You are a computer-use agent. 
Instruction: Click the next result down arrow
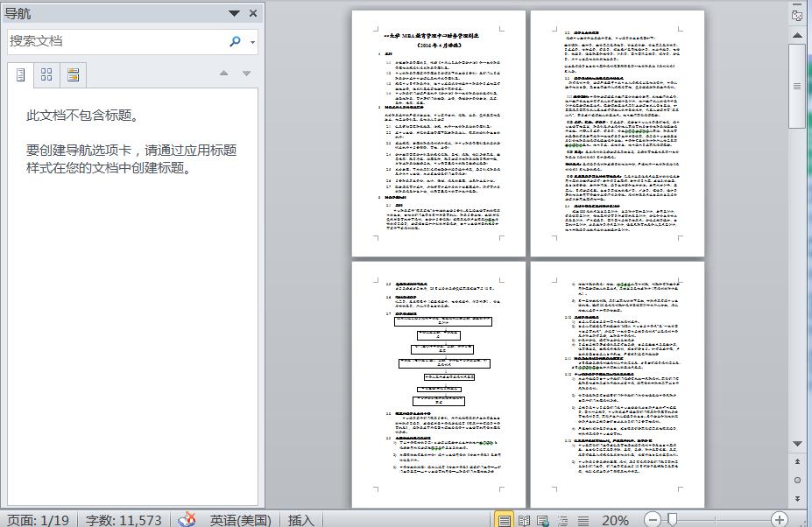tap(246, 74)
